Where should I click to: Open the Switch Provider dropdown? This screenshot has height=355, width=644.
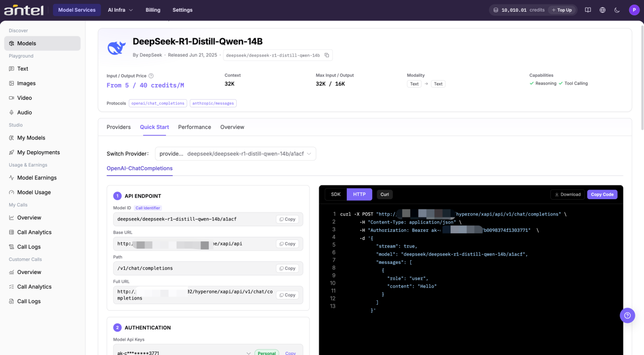pos(236,153)
